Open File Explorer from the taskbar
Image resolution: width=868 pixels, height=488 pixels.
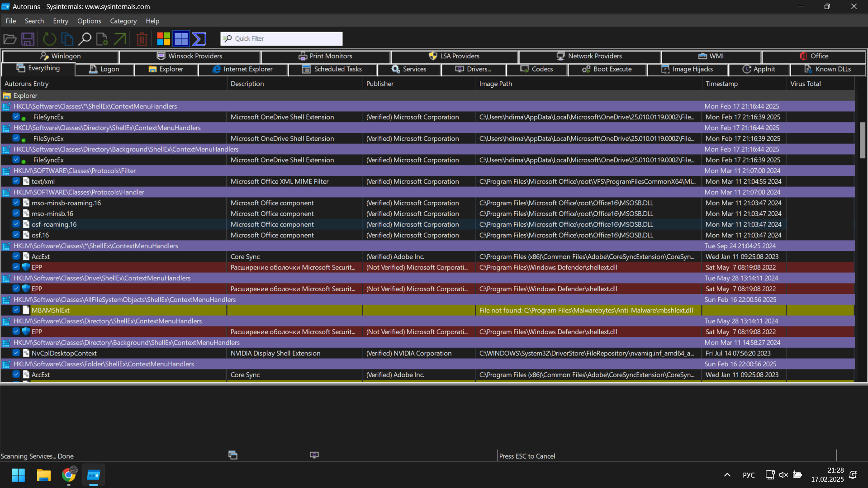click(x=44, y=475)
